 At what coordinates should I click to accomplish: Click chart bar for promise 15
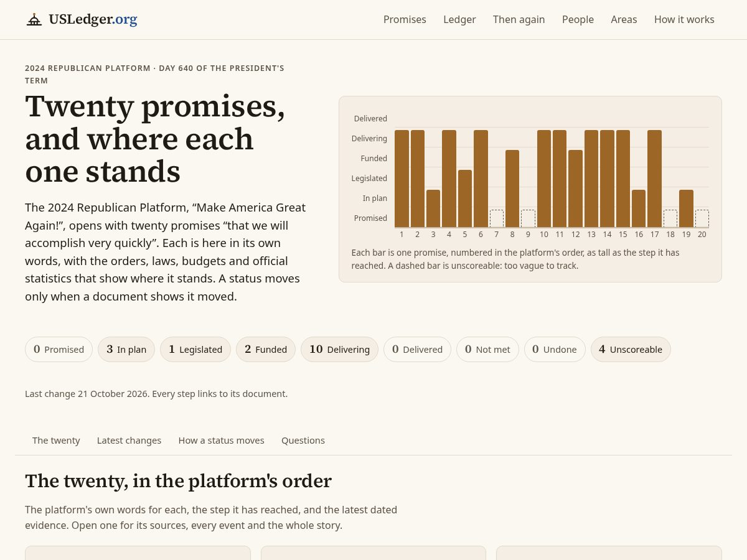(x=623, y=179)
